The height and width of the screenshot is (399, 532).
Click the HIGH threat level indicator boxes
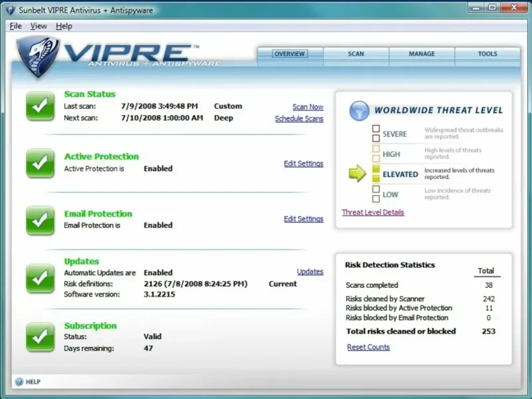(x=376, y=154)
